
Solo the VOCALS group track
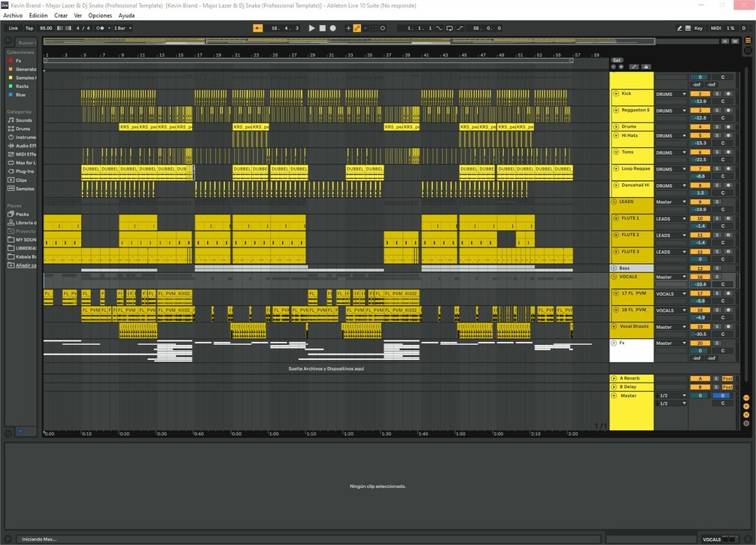[x=717, y=277]
